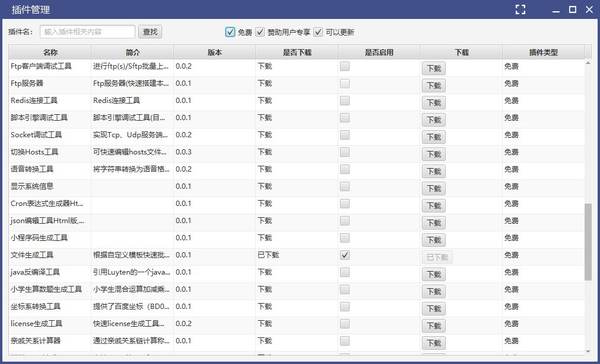600x364 pixels.
Task: Close the 插件管理 window
Action: (x=589, y=10)
